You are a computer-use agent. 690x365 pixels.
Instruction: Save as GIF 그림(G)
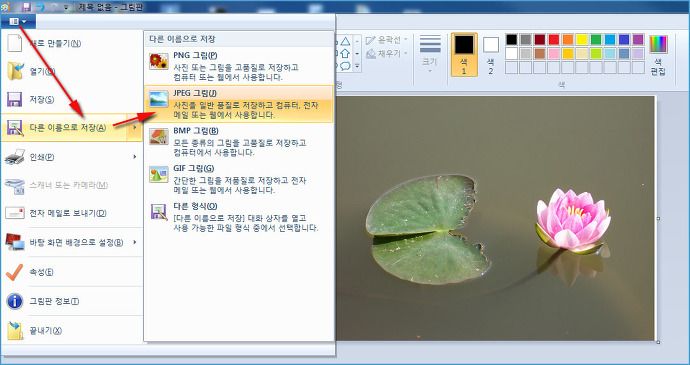pyautogui.click(x=239, y=179)
